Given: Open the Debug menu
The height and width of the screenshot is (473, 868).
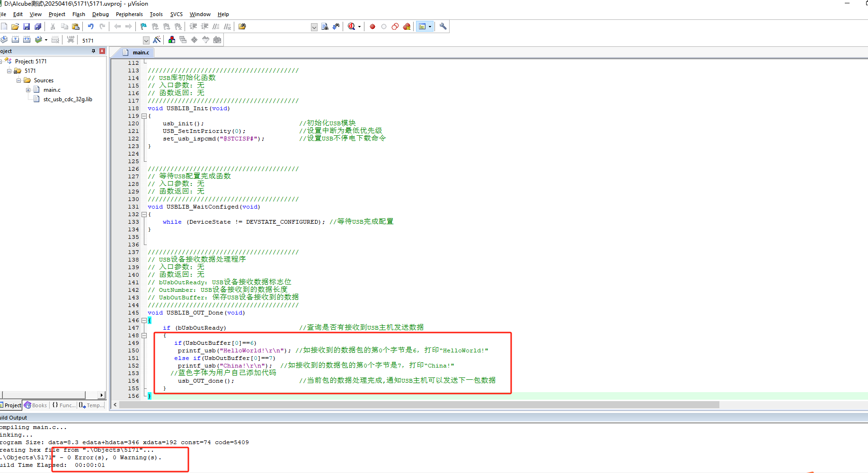Looking at the screenshot, I should (100, 14).
